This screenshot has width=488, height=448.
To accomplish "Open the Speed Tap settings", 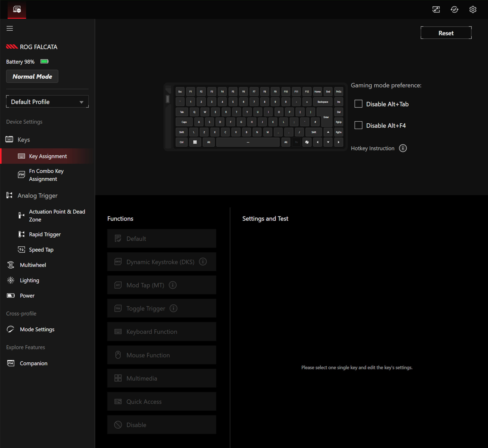I will [41, 250].
